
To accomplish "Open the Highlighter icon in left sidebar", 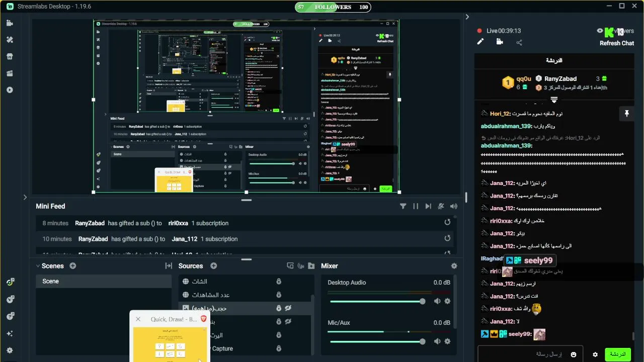I will pos(10,73).
